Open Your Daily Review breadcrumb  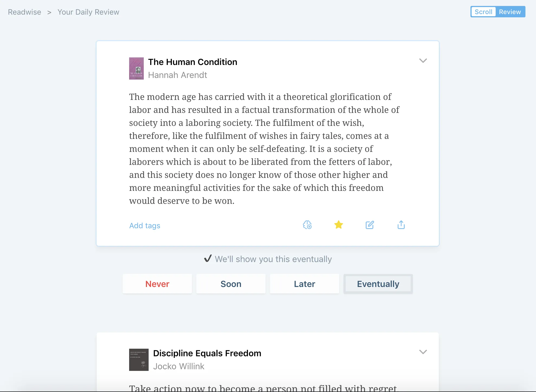pos(88,12)
